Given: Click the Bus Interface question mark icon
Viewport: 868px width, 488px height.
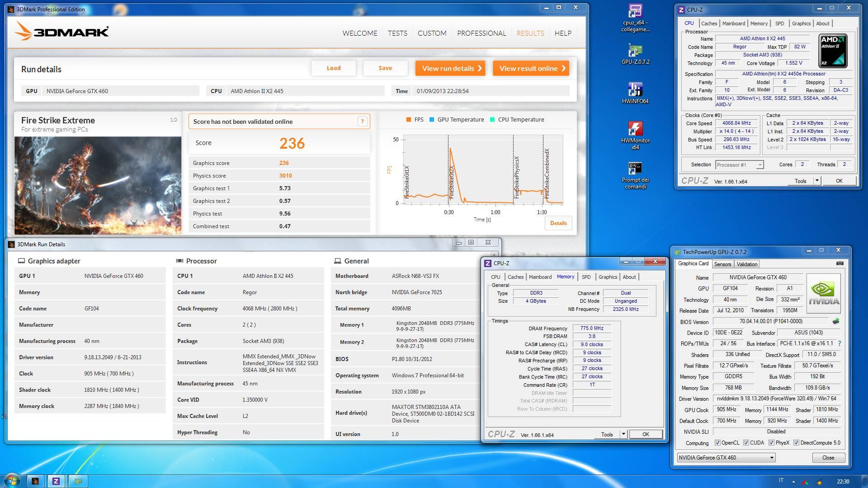Looking at the screenshot, I should tap(840, 343).
